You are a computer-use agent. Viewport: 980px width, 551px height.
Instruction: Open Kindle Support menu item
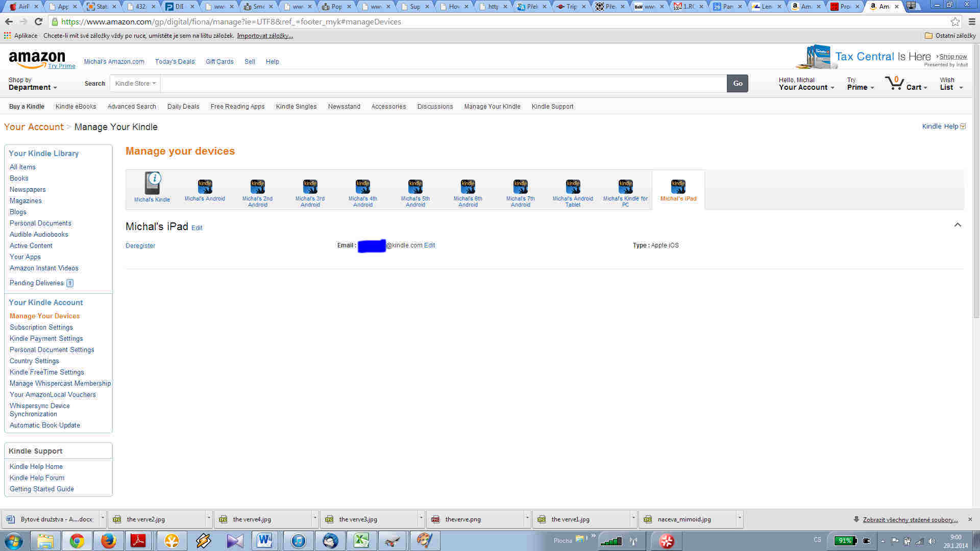coord(552,107)
